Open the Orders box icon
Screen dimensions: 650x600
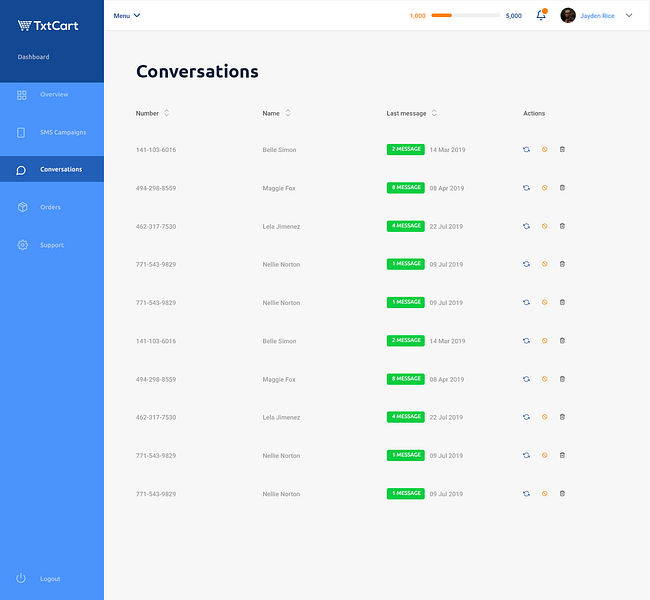click(22, 207)
